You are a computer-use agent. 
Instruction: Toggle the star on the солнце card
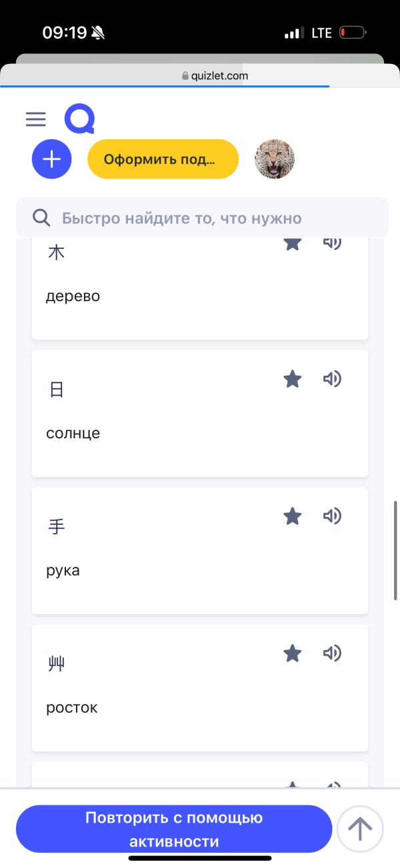coord(292,379)
